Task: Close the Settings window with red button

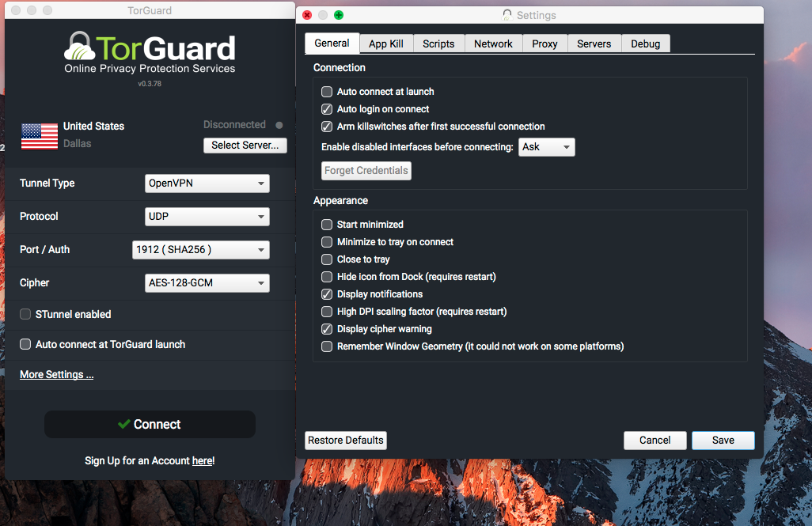Action: point(307,15)
